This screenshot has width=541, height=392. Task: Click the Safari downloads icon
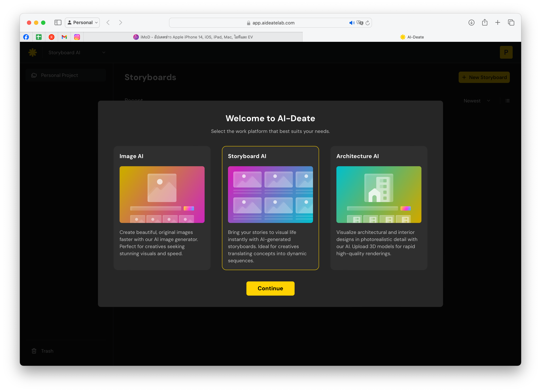[471, 23]
